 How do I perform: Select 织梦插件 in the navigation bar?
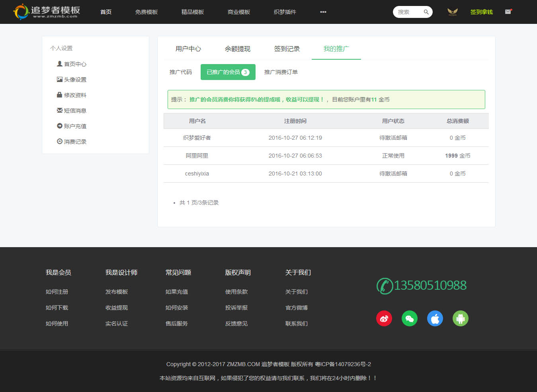click(x=285, y=12)
